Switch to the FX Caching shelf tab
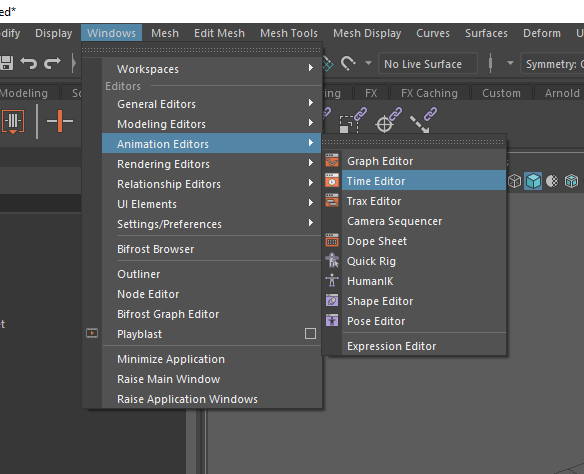The width and height of the screenshot is (584, 474). coord(429,93)
